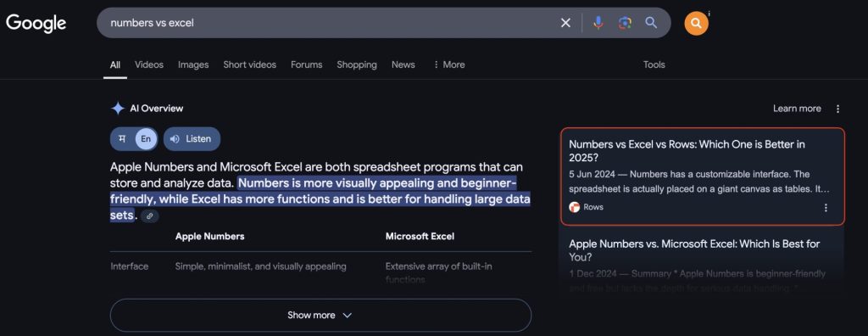Switch to the Images tab
Image resolution: width=868 pixels, height=336 pixels.
pos(193,64)
